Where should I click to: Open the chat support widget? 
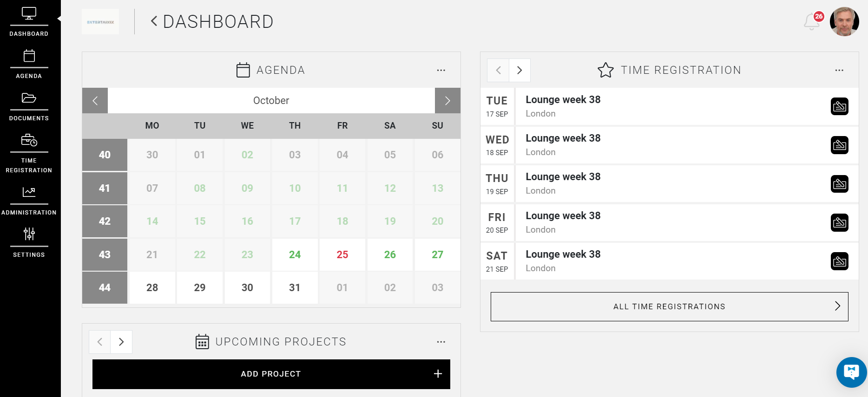tap(851, 372)
